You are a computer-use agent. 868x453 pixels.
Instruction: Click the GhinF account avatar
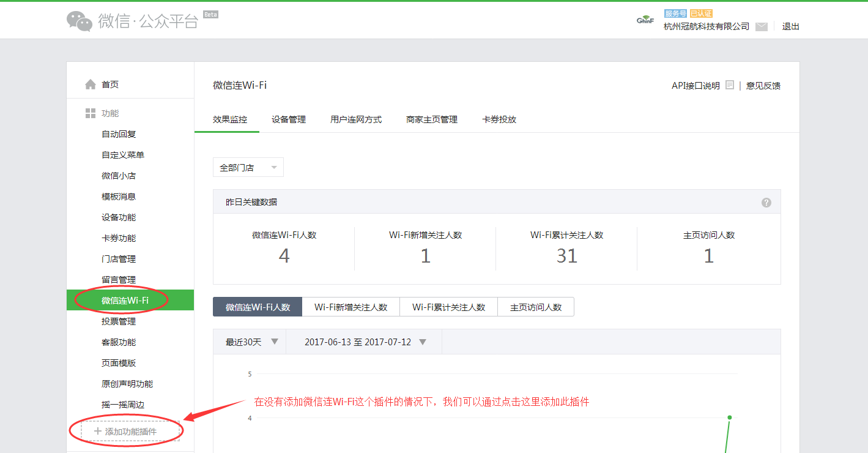point(645,20)
